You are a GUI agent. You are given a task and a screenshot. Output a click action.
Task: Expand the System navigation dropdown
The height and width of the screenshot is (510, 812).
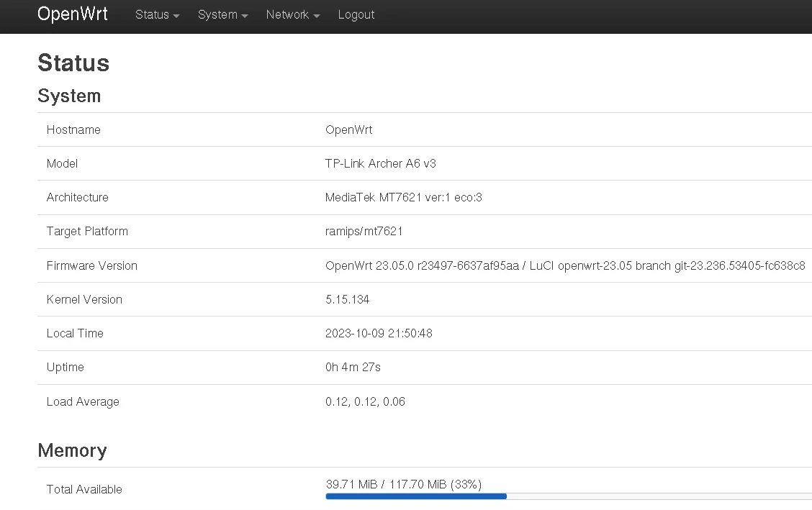(222, 14)
